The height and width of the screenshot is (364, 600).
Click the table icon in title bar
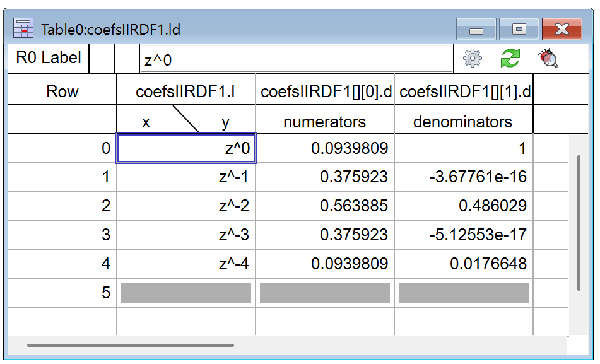point(23,29)
